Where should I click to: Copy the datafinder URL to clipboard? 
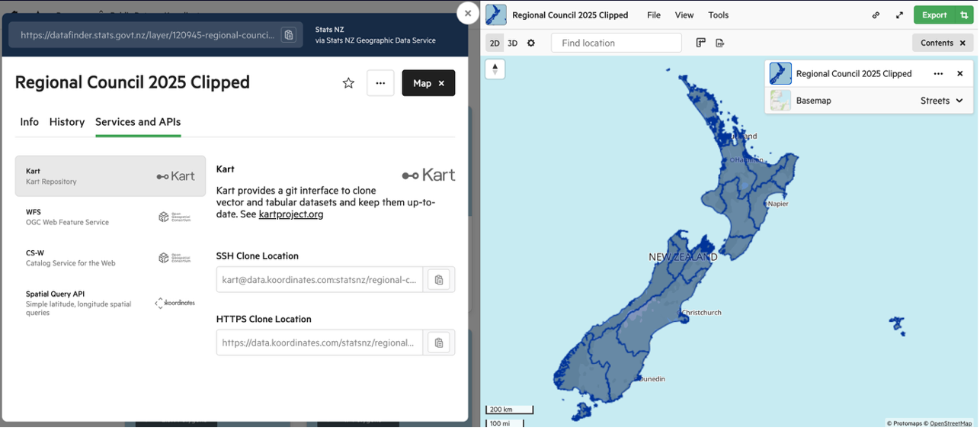click(x=288, y=35)
